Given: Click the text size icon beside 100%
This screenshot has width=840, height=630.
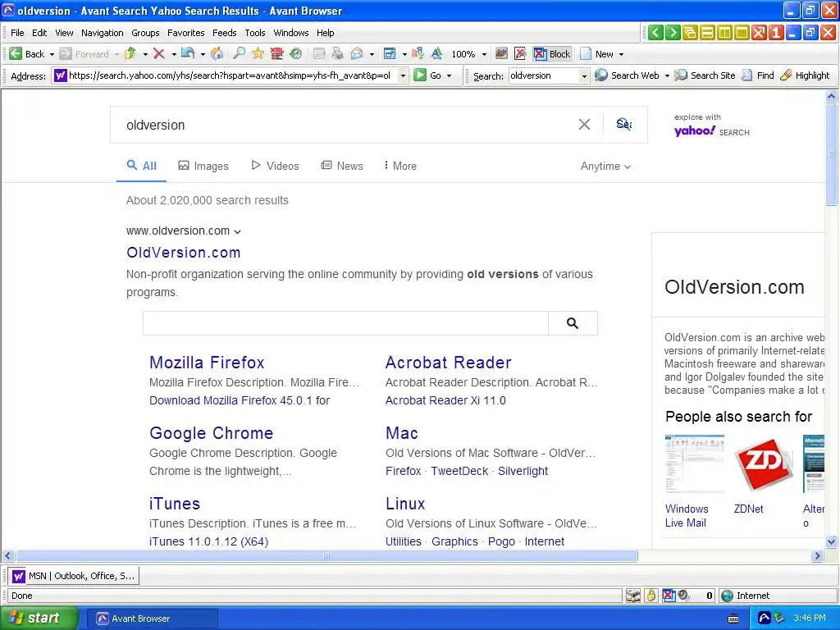Looking at the screenshot, I should (x=437, y=53).
